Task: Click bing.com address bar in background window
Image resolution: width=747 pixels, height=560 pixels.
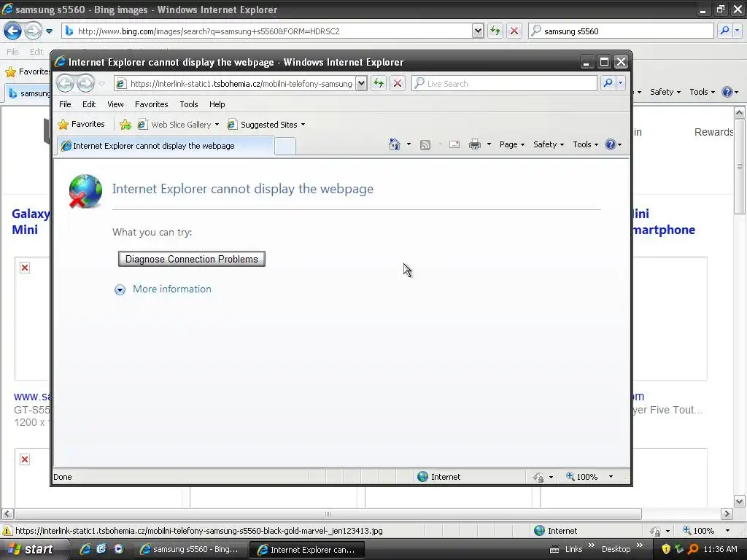Action: tap(267, 31)
